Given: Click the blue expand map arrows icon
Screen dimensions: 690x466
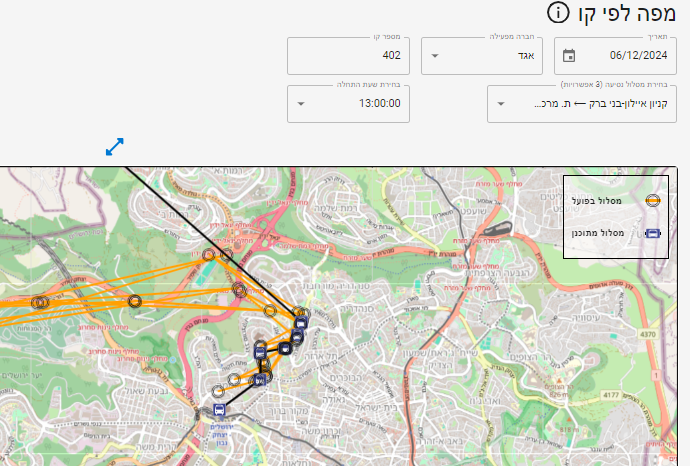Looking at the screenshot, I should tap(115, 147).
